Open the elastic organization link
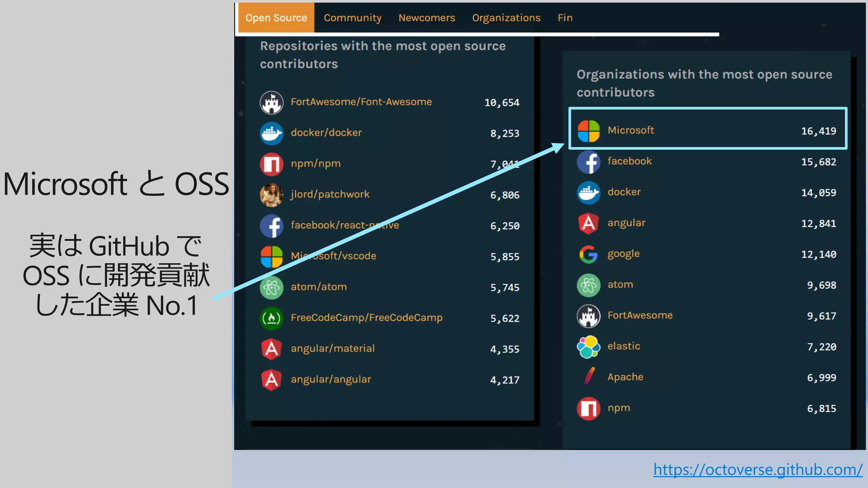The width and height of the screenshot is (868, 488). pyautogui.click(x=623, y=346)
